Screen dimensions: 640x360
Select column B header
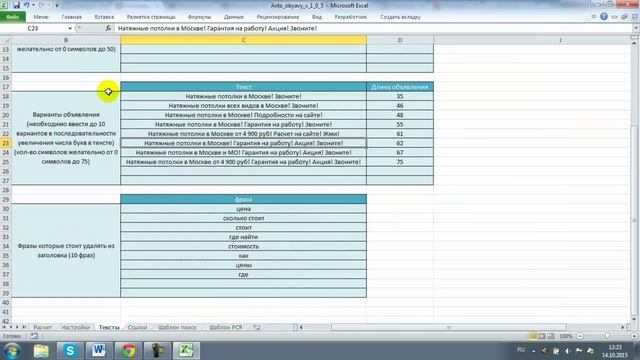click(x=66, y=40)
